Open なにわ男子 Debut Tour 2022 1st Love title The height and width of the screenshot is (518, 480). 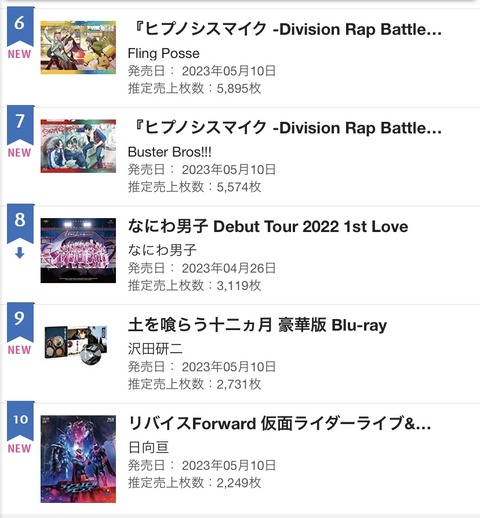[268, 227]
